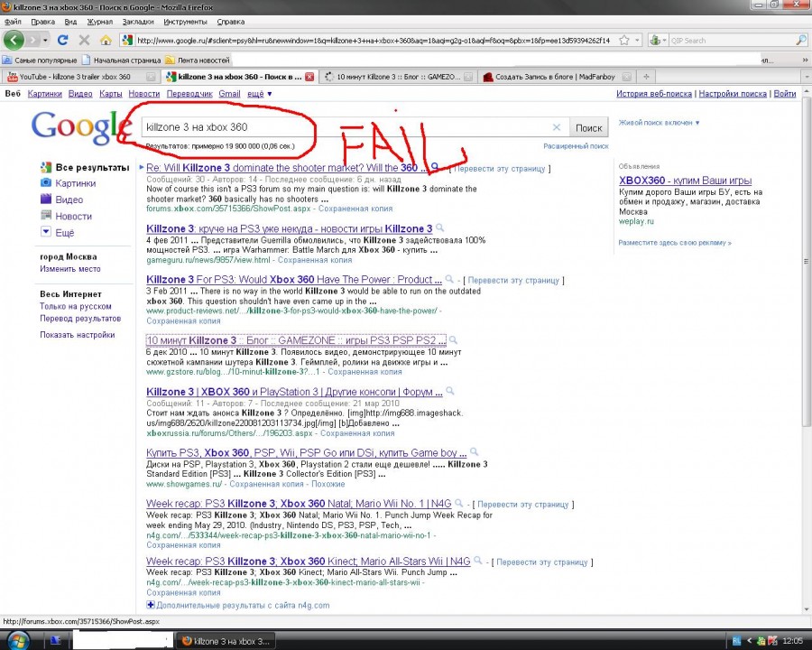Open the Живой поиск включен dropdown
This screenshot has height=650, width=812.
[x=659, y=123]
